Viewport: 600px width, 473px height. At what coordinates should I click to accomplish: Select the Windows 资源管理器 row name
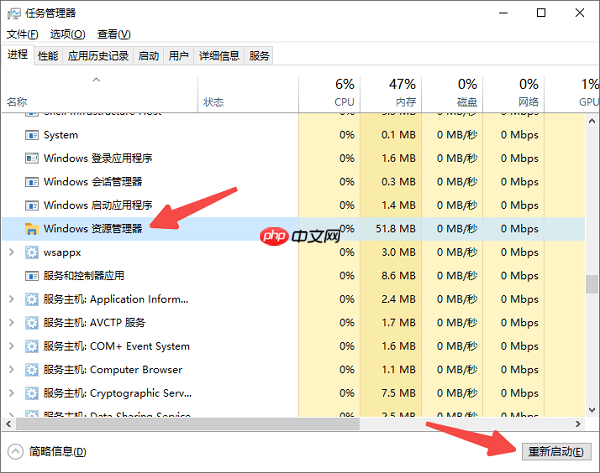point(93,229)
